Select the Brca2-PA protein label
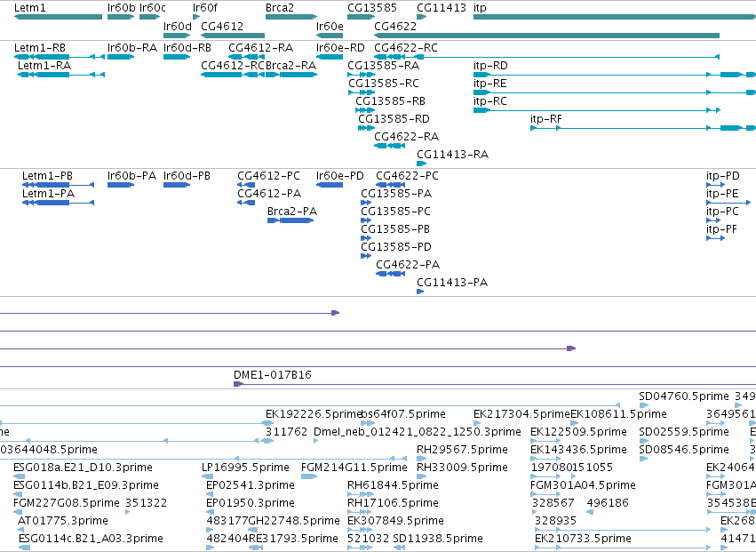The height and width of the screenshot is (552, 756). (x=292, y=212)
